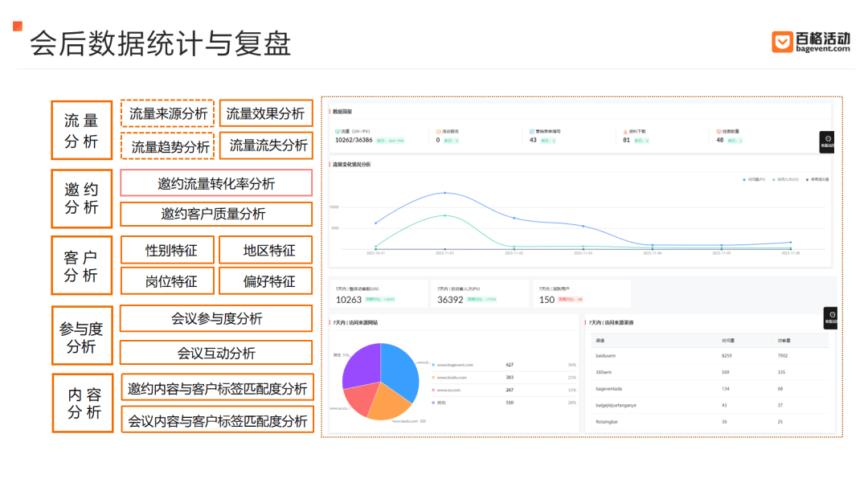Screen dimensions: 868x487
Task: Select the 内容分析 category box
Action: click(83, 403)
